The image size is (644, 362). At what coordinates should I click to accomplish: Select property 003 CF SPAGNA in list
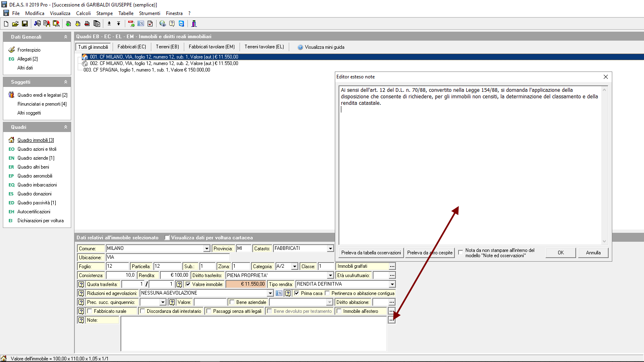pos(147,70)
